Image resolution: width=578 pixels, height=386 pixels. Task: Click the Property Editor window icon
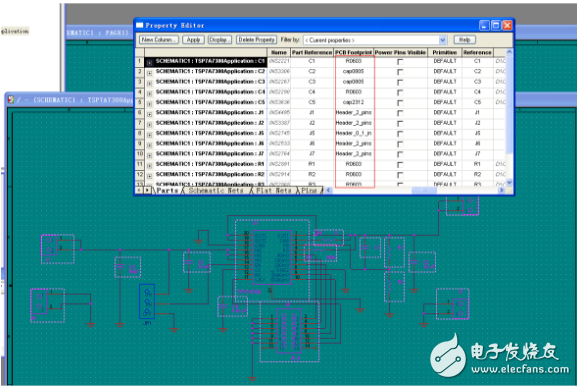[x=139, y=25]
